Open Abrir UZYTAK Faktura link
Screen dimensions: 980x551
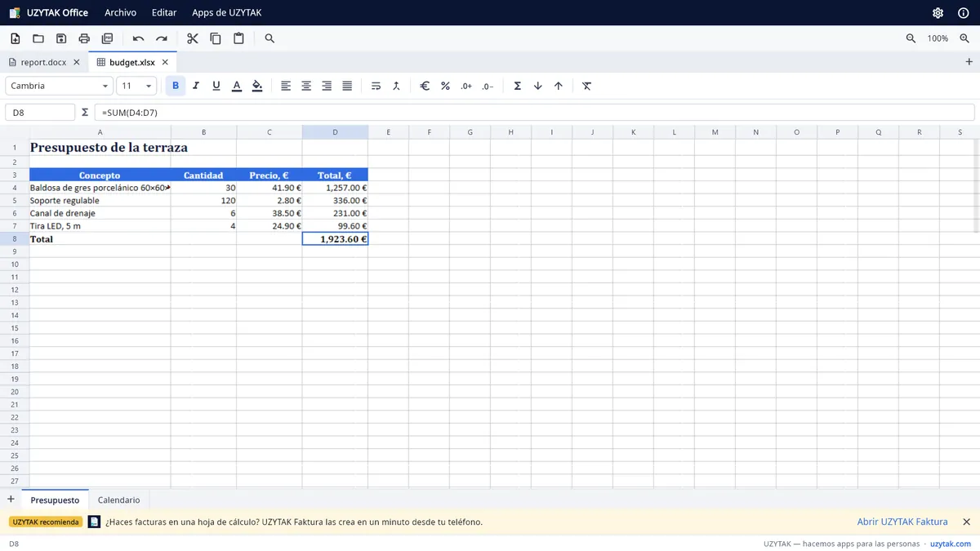(902, 522)
